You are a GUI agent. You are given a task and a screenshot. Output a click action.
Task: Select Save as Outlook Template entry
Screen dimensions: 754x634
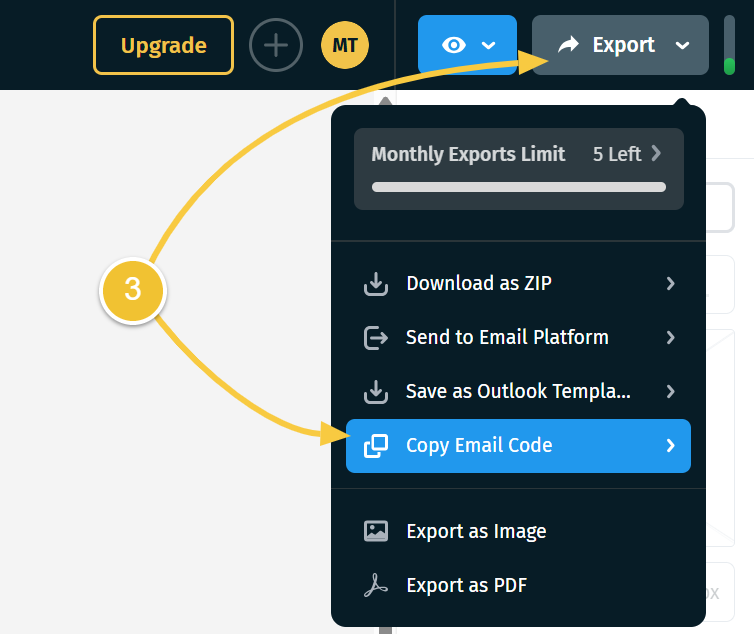pos(518,391)
